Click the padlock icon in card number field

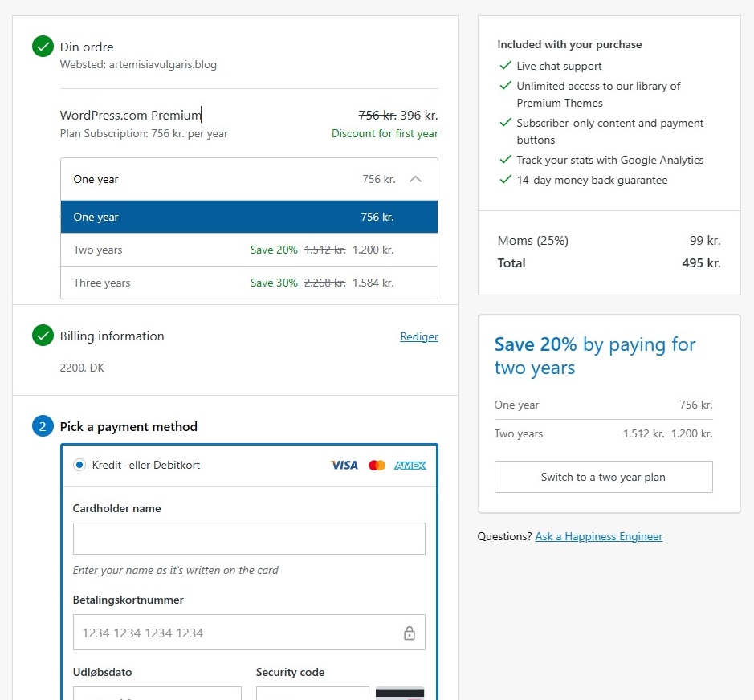click(x=409, y=633)
